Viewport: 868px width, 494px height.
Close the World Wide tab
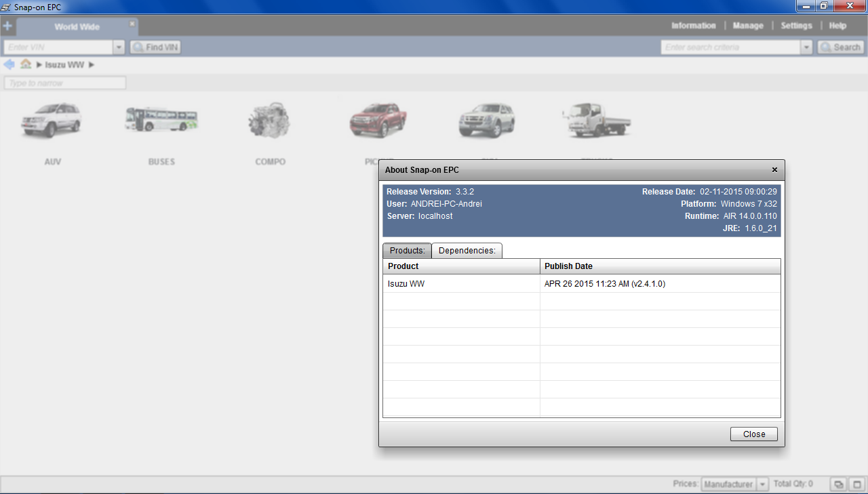coord(132,23)
